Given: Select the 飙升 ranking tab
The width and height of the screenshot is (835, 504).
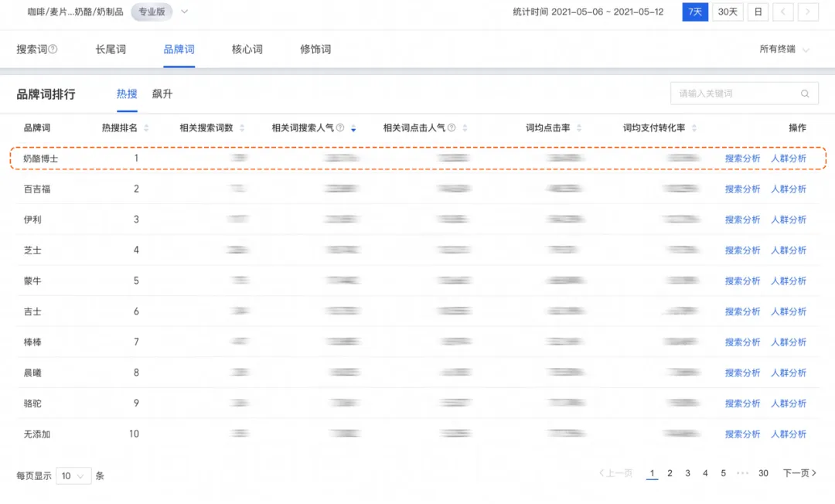Looking at the screenshot, I should (x=162, y=94).
